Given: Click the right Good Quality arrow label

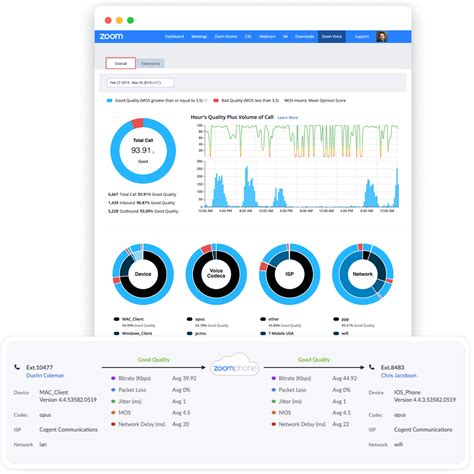Looking at the screenshot, I should 314,360.
